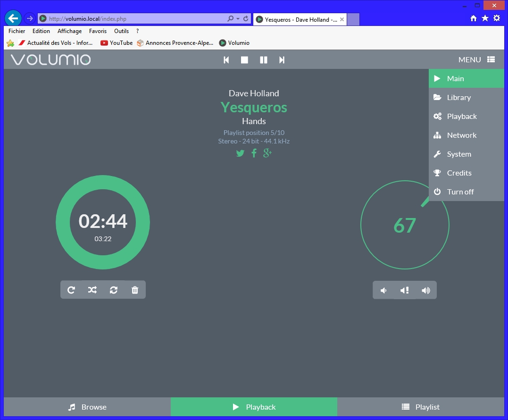Open Network settings in the menu
This screenshot has height=420, width=508.
466,135
